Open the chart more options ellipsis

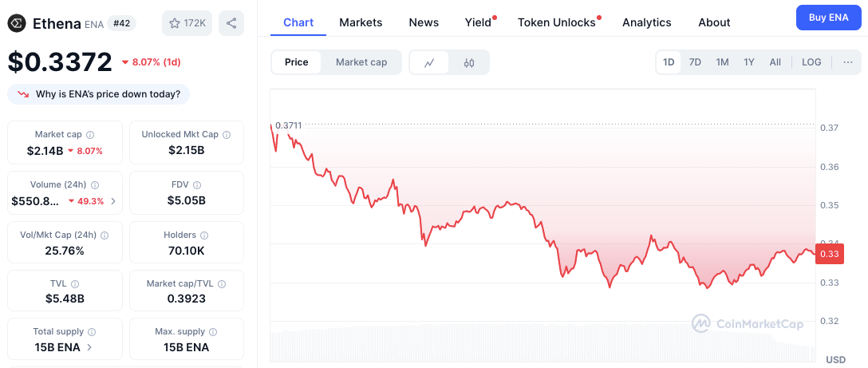pyautogui.click(x=848, y=62)
